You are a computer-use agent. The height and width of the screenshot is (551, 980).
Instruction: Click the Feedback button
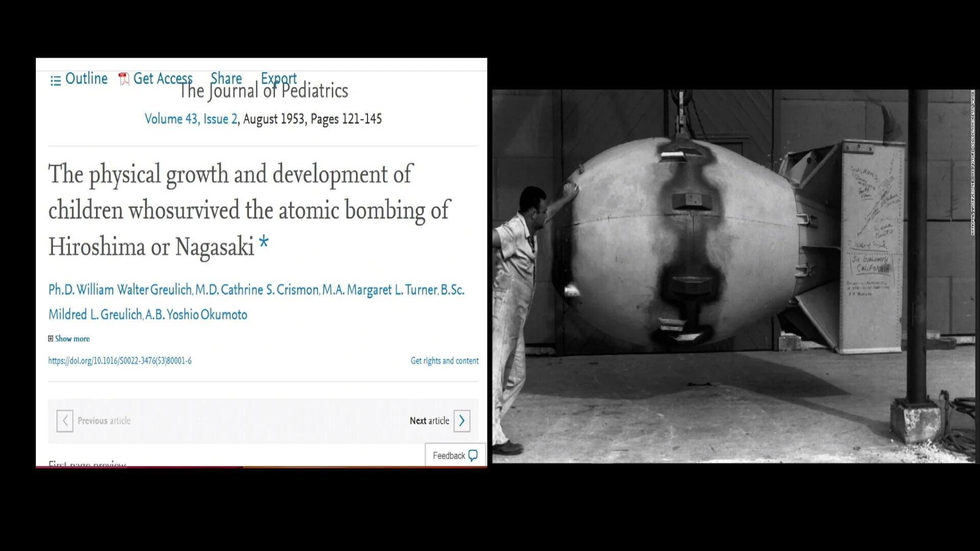coord(449,456)
